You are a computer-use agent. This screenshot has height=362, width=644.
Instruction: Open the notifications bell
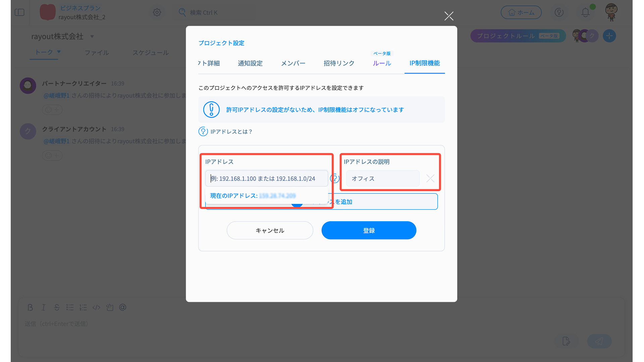(585, 12)
